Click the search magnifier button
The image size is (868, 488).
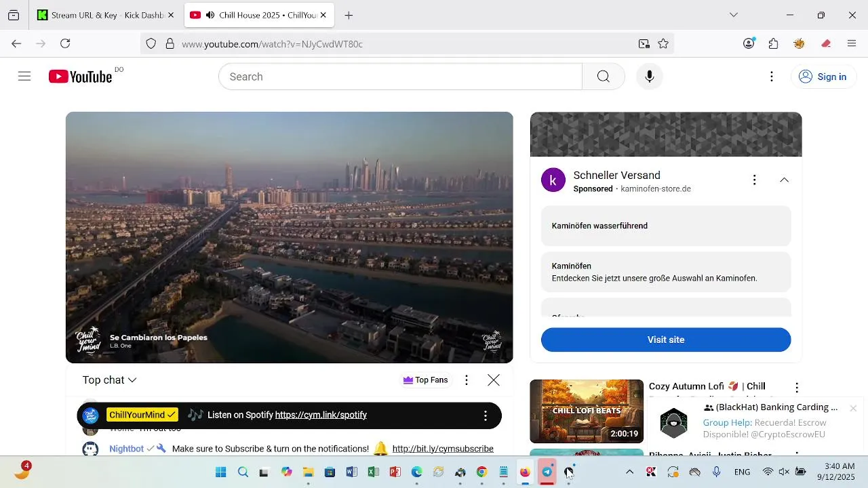point(603,77)
